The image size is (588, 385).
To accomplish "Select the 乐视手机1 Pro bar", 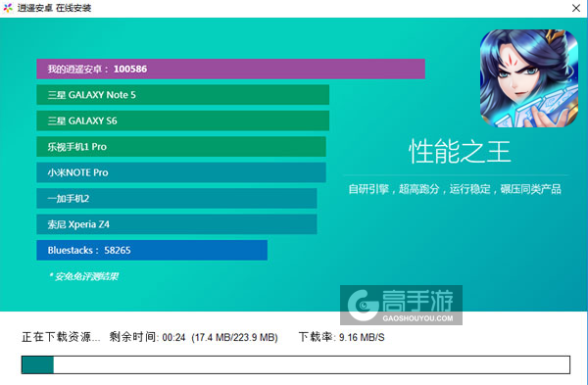I will (x=181, y=147).
